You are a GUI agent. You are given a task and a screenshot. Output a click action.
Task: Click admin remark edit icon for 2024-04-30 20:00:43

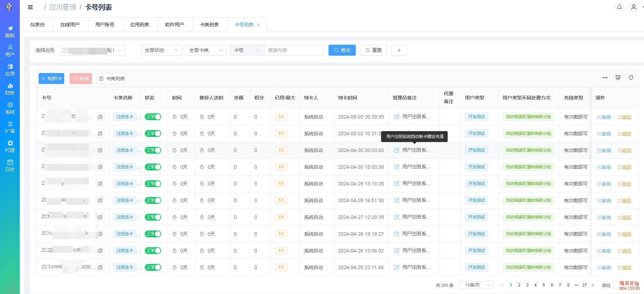point(397,150)
